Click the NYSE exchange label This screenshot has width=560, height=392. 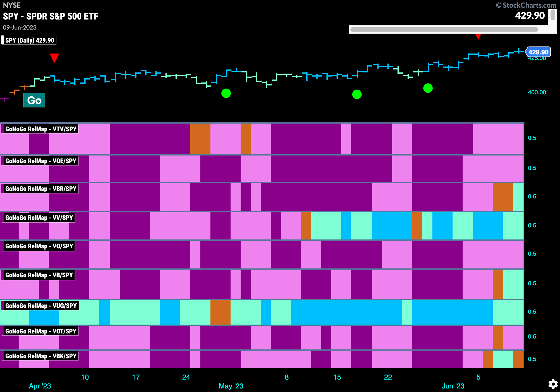tap(12, 5)
